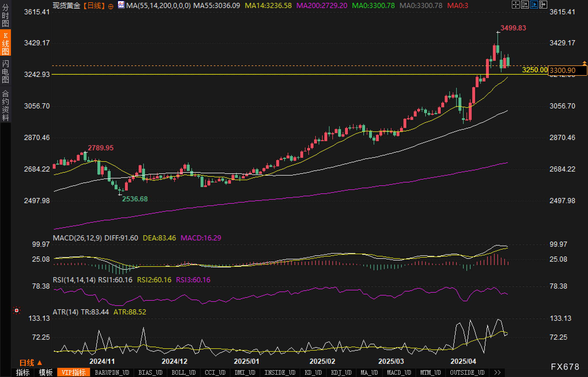Image resolution: width=588 pixels, height=377 pixels.
Task: Click the MA indicator chart icon
Action: point(121,5)
